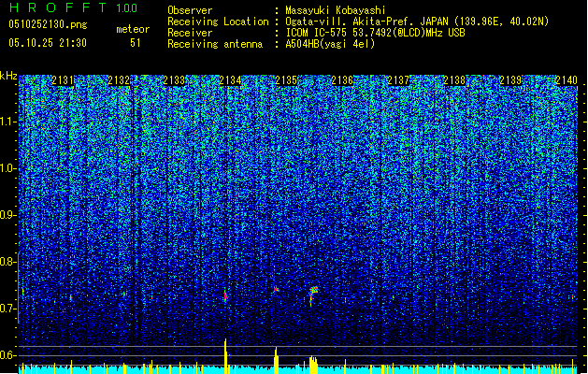Click the 2134 time marker
The width and height of the screenshot is (588, 374).
tap(230, 80)
